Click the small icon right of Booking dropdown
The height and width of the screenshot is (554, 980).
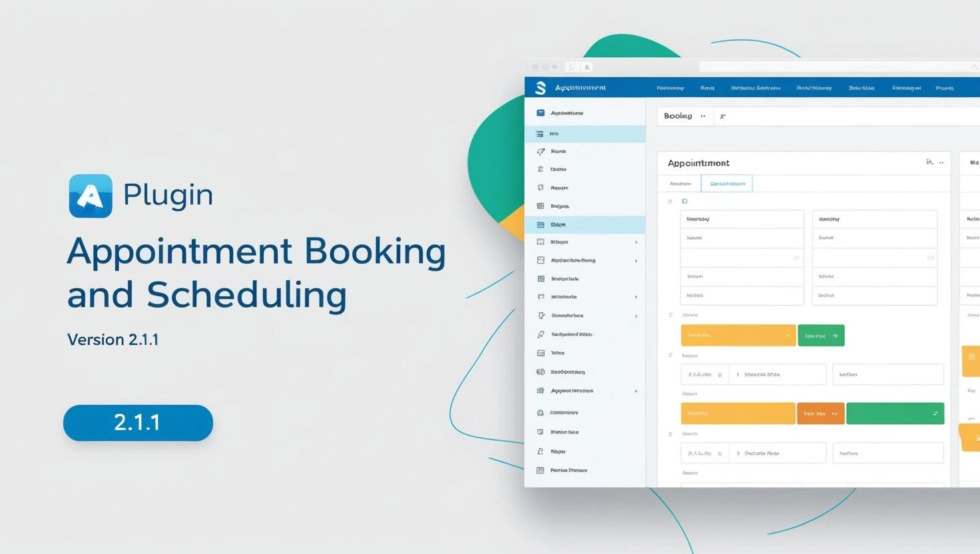(x=723, y=117)
